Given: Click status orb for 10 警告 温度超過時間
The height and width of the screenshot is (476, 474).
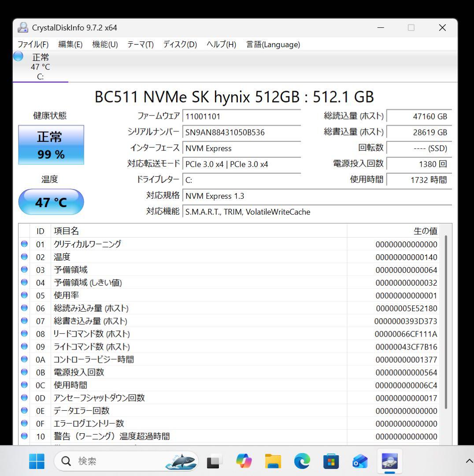Looking at the screenshot, I should coord(24,436).
